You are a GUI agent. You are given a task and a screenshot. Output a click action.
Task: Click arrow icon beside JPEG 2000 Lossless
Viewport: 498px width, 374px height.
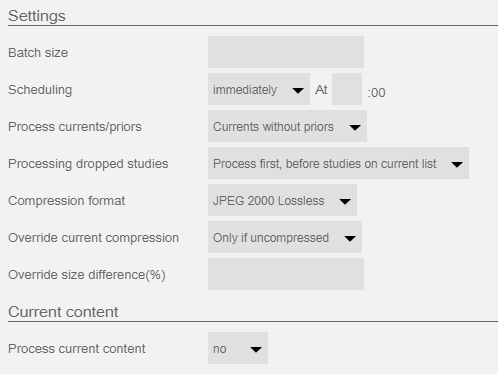pyautogui.click(x=345, y=201)
